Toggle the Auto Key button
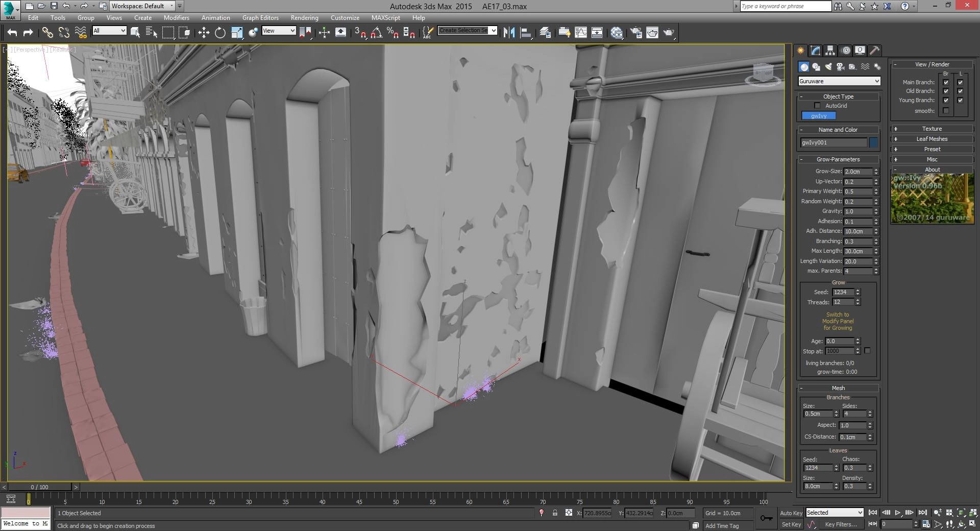Image resolution: width=980 pixels, height=531 pixels. [791, 513]
